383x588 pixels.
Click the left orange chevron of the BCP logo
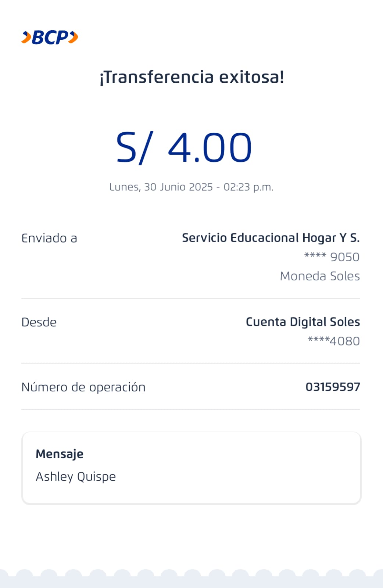click(26, 37)
